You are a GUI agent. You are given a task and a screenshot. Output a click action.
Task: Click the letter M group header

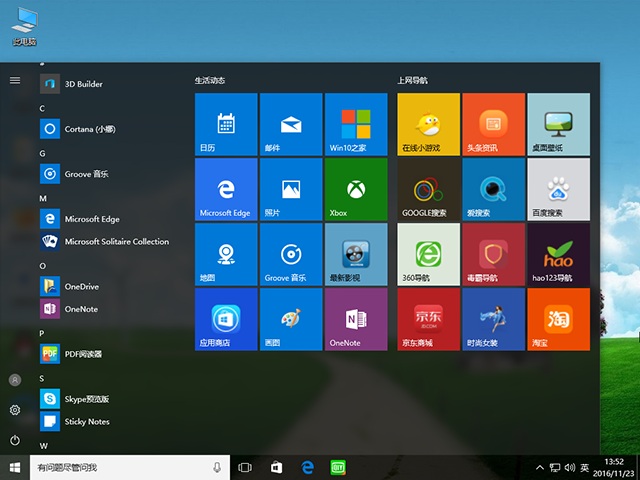pyautogui.click(x=43, y=198)
